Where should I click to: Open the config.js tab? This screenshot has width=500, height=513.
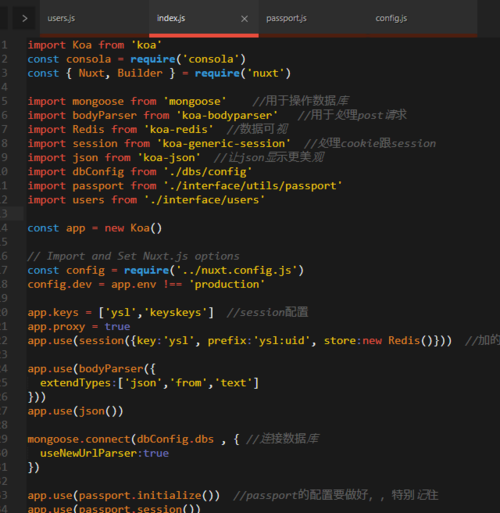391,18
